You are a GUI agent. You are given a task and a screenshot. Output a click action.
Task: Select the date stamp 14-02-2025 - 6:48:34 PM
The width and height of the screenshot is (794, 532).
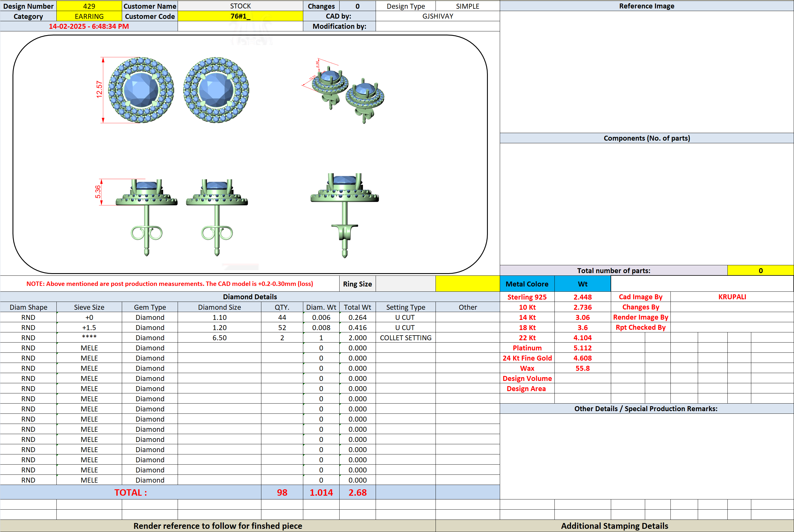[89, 26]
